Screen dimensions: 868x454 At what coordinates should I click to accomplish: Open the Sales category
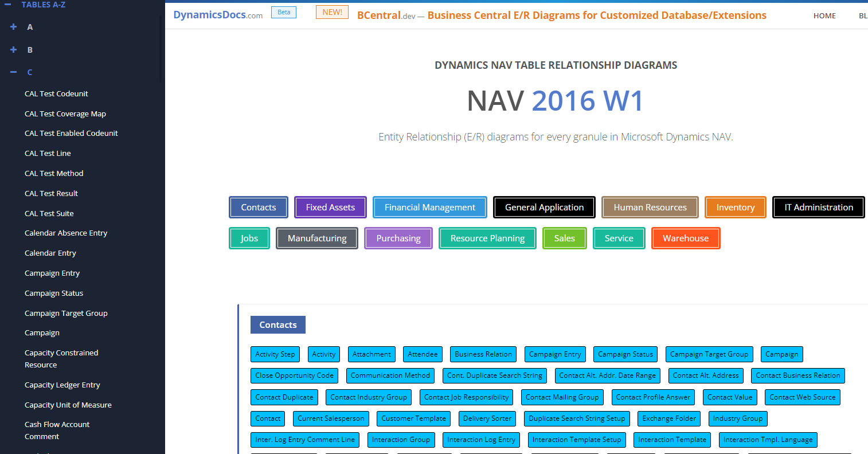pyautogui.click(x=564, y=238)
